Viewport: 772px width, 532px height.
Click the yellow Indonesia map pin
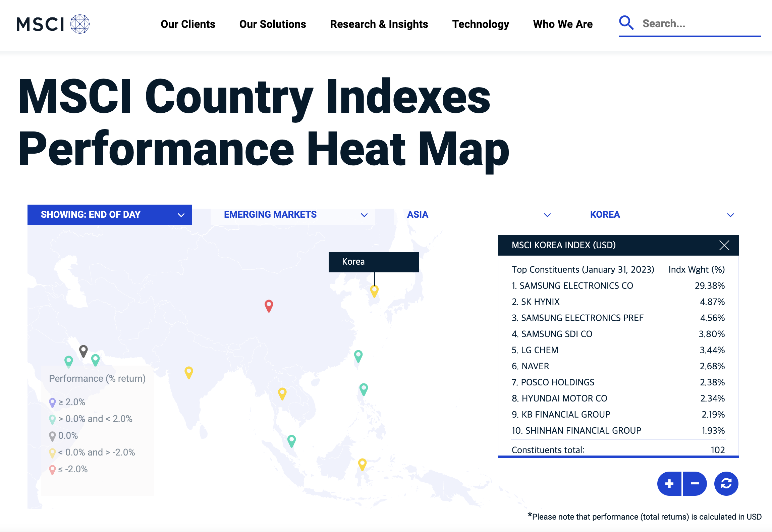(362, 464)
